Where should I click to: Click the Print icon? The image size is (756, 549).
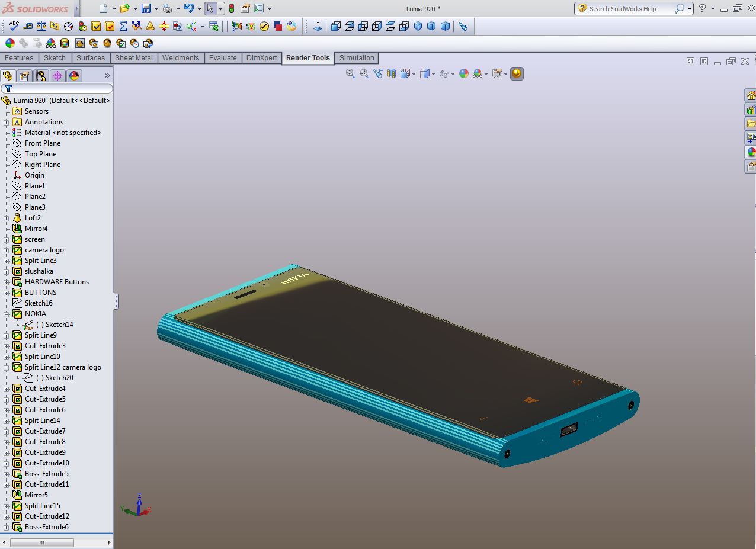coord(167,8)
